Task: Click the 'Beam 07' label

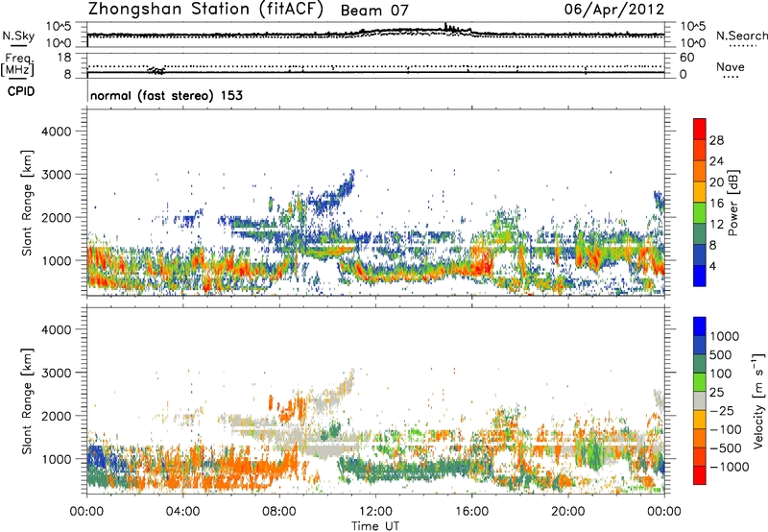Action: (374, 11)
